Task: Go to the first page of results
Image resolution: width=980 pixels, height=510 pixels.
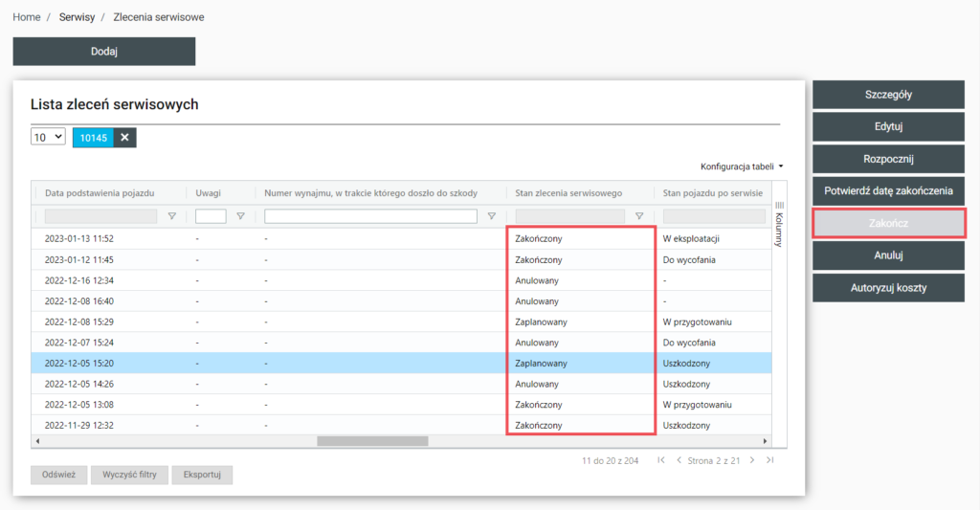Action: [x=661, y=460]
